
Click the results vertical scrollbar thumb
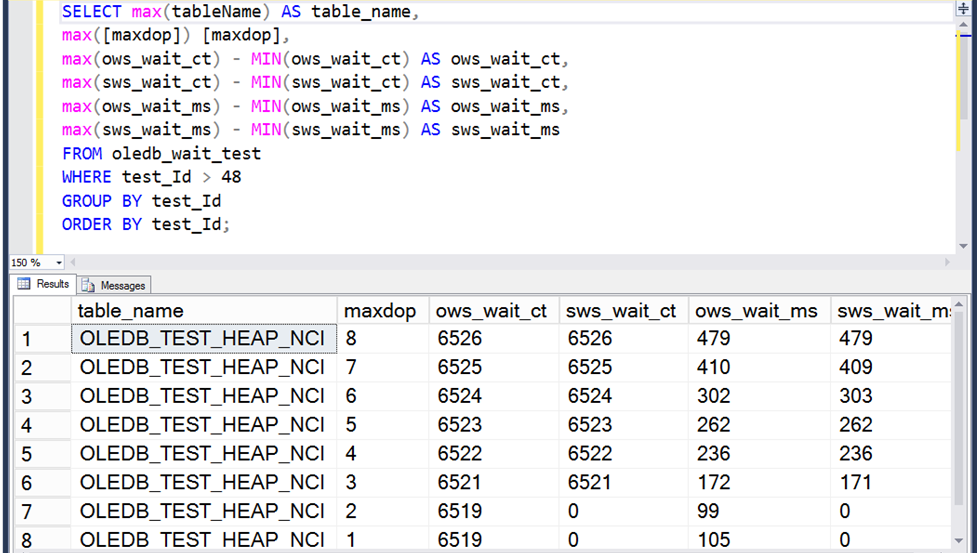click(958, 409)
